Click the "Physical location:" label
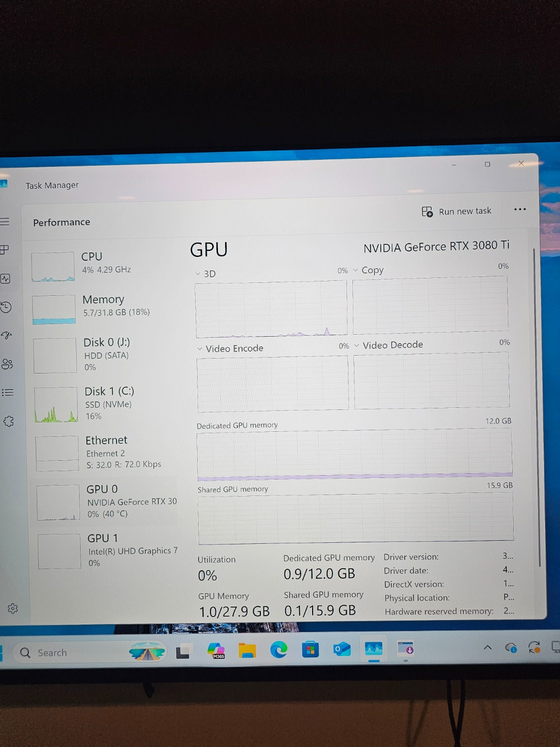Viewport: 560px width, 747px height. point(417,598)
